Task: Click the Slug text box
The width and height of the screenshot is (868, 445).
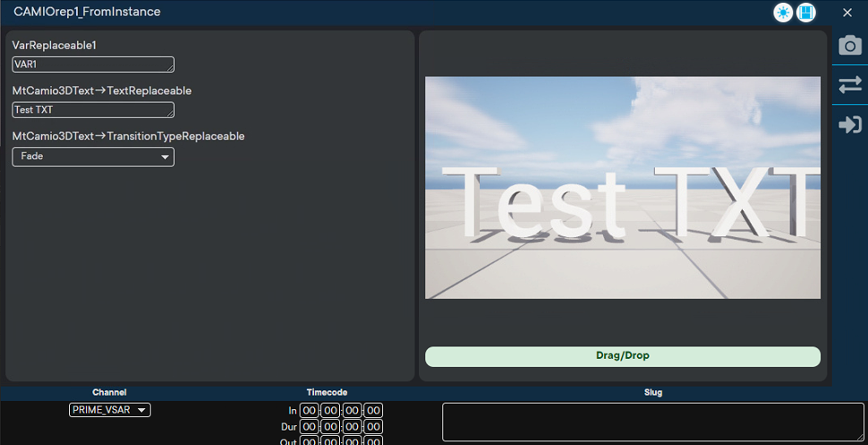Action: [652, 422]
